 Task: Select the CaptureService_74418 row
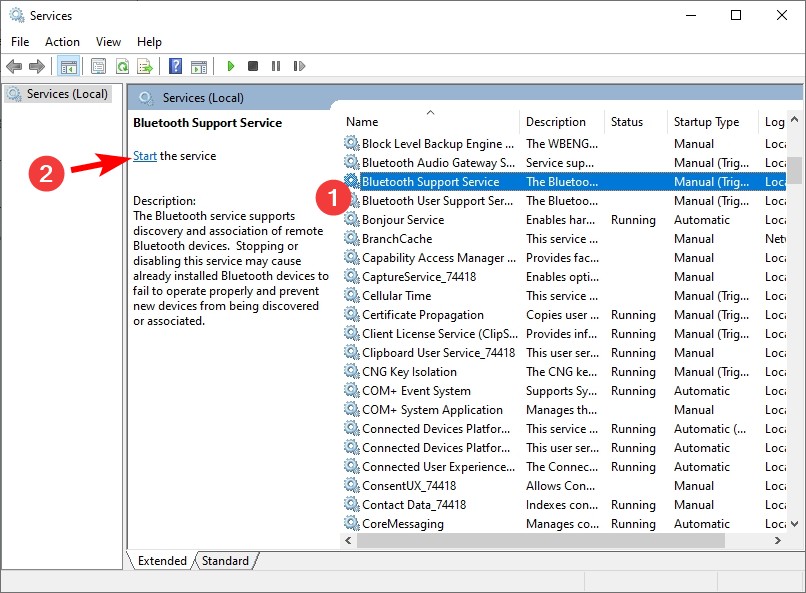[564, 276]
